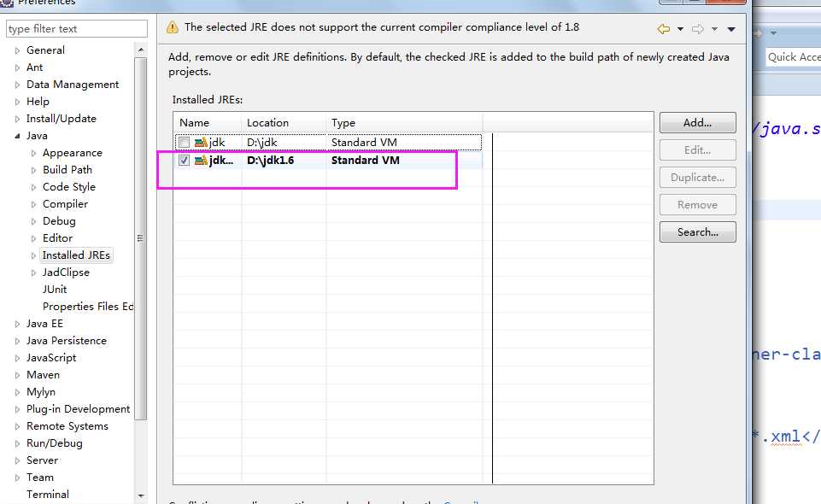This screenshot has height=504, width=821.
Task: Click the preferences tree scroll-up arrow
Action: 140,50
